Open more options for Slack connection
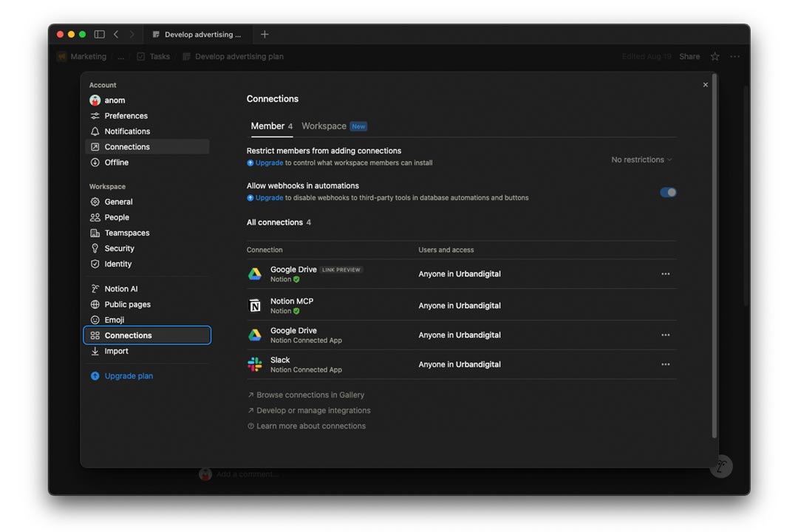This screenshot has height=532, width=798. (x=665, y=364)
